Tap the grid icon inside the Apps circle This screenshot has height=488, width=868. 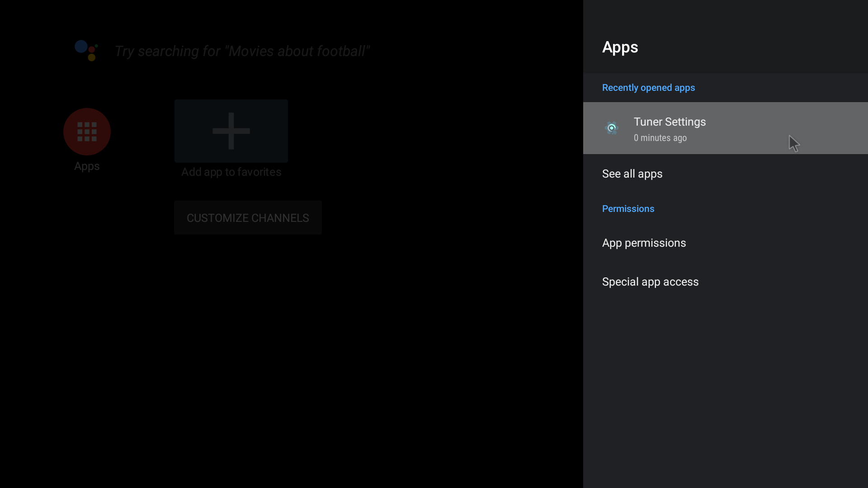coord(86,131)
